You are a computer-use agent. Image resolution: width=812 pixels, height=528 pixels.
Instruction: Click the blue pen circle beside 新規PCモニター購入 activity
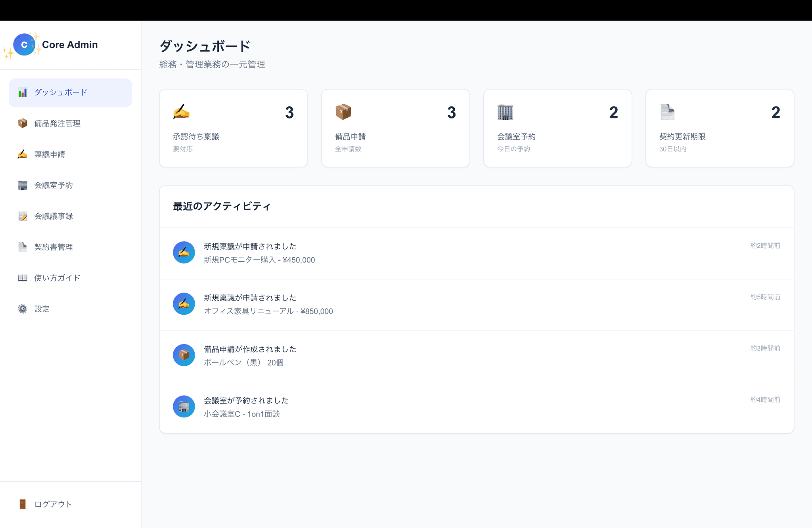pos(184,252)
